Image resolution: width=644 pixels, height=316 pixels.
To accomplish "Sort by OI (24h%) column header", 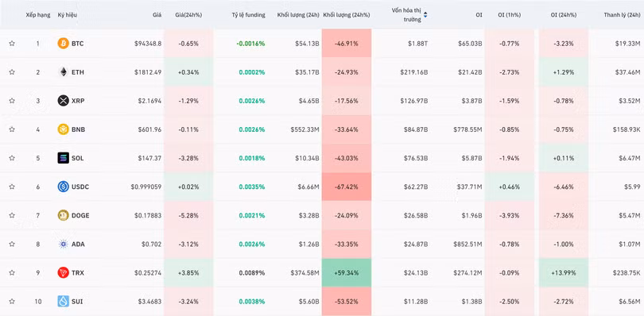I will (x=564, y=15).
